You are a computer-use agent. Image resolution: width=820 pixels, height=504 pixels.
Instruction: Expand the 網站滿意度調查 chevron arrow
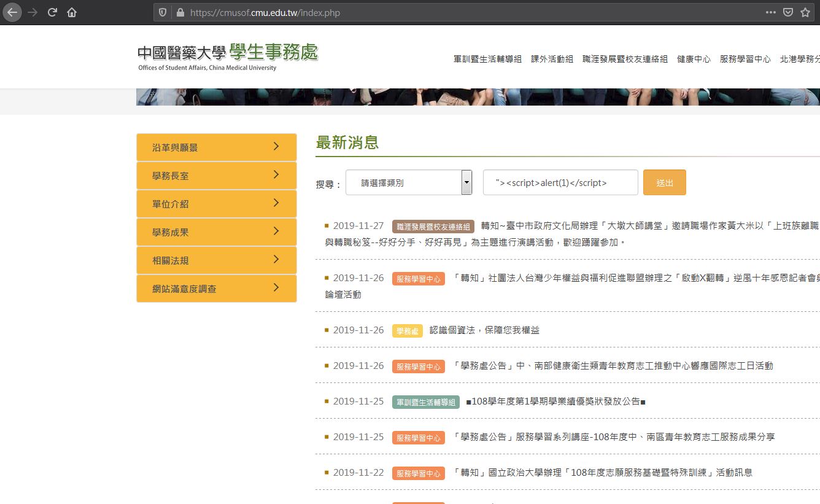click(276, 288)
